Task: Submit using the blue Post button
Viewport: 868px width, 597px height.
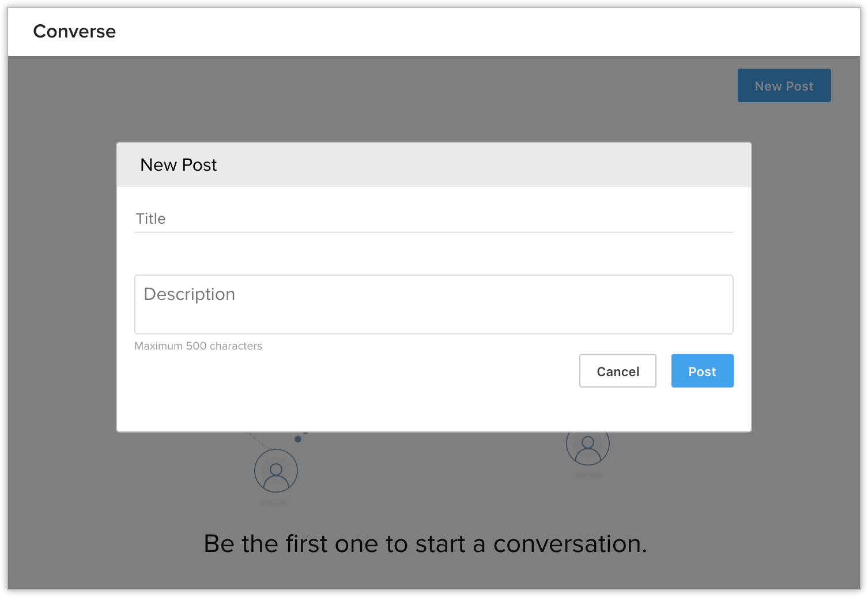Action: click(702, 371)
